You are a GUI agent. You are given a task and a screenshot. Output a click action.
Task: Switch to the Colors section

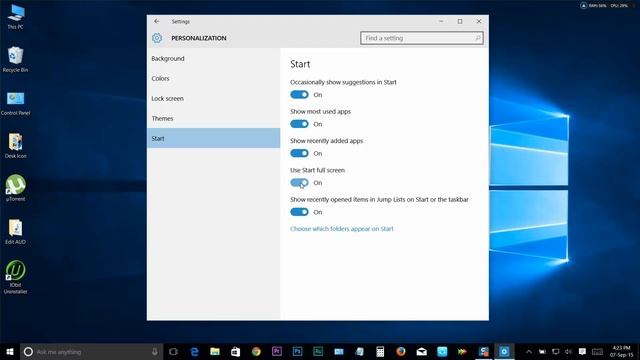[213, 78]
